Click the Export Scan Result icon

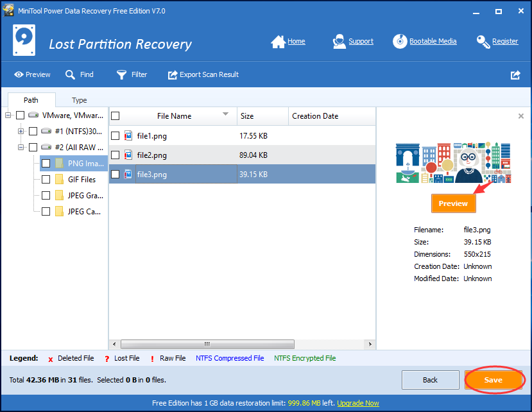point(173,75)
